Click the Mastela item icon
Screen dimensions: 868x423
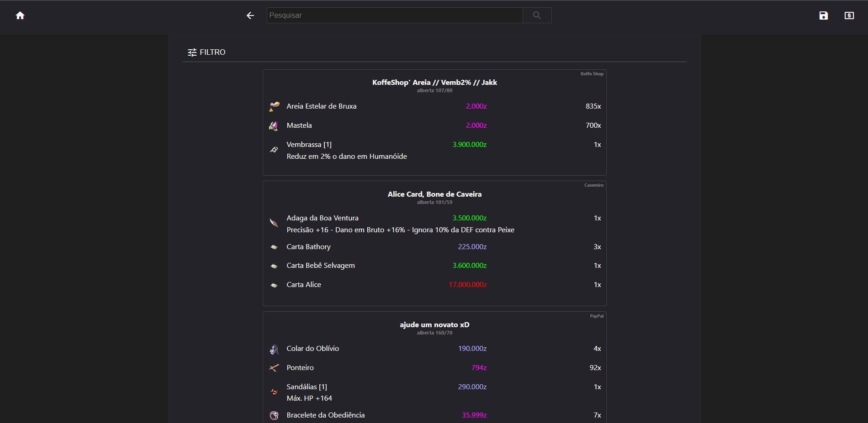[x=274, y=125]
